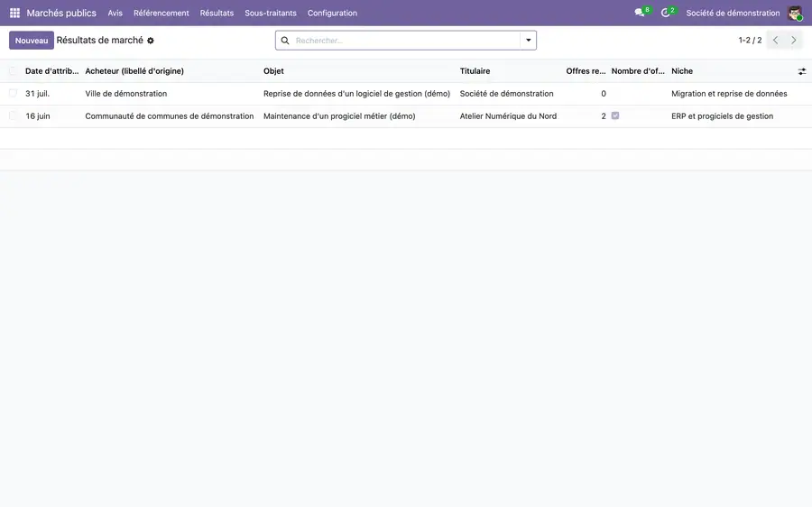Open the activities clock icon
Image resolution: width=812 pixels, height=507 pixels.
click(x=666, y=13)
